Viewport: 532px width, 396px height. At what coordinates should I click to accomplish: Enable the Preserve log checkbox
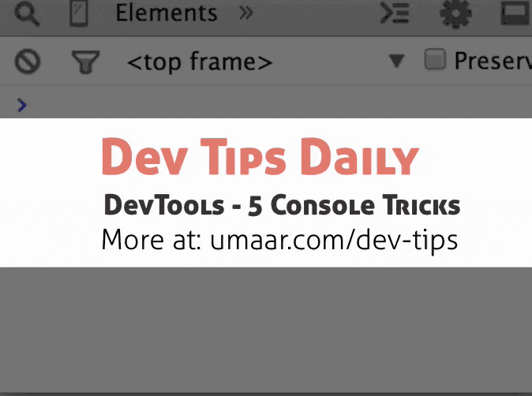(435, 59)
